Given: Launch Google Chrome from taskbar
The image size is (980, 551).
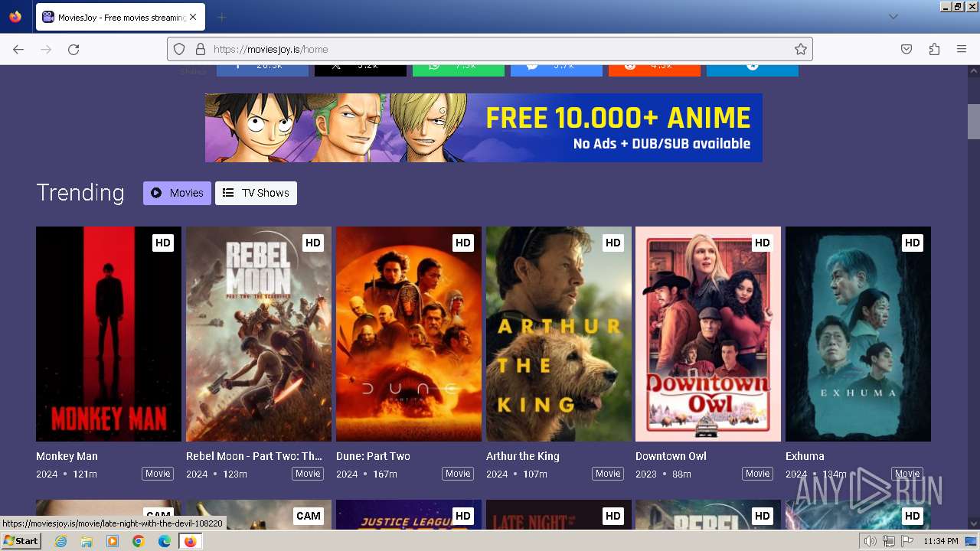Looking at the screenshot, I should click(139, 541).
